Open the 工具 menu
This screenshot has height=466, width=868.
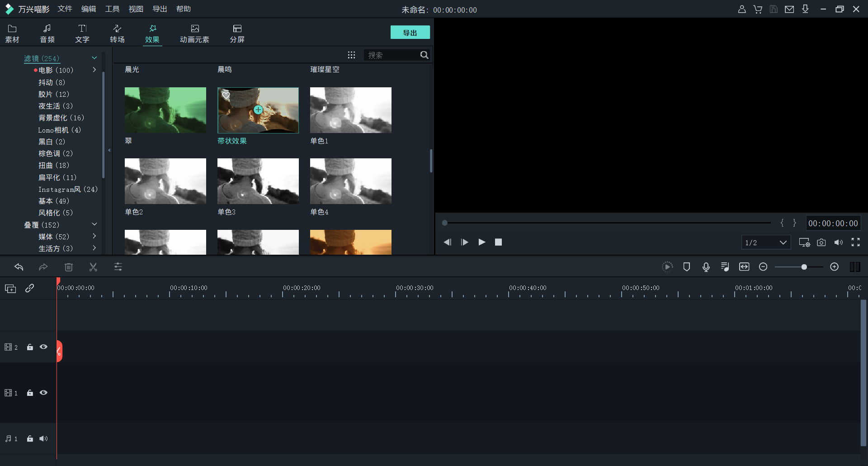point(112,9)
